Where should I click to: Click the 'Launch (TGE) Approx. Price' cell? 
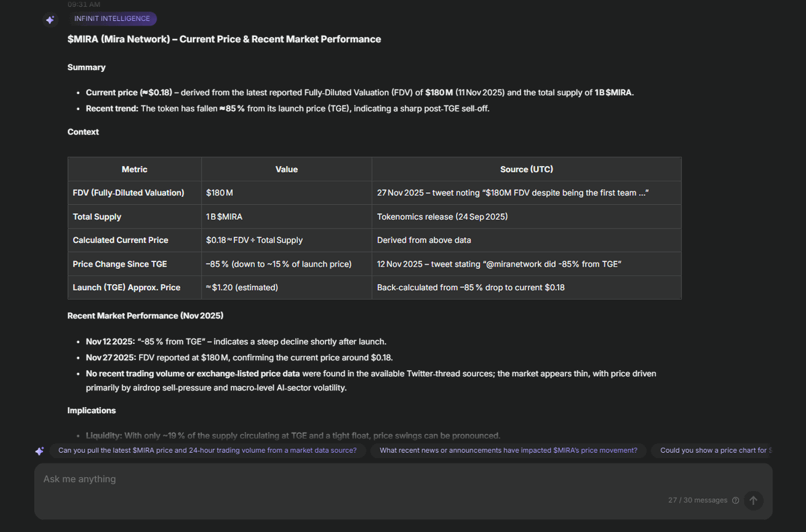(134, 287)
